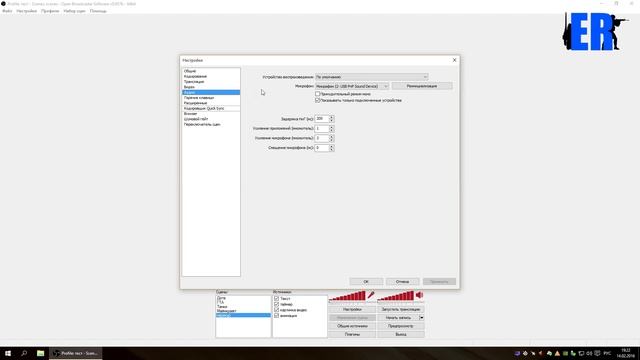Open the Файл menu
Image resolution: width=640 pixels, height=360 pixels.
click(x=7, y=11)
